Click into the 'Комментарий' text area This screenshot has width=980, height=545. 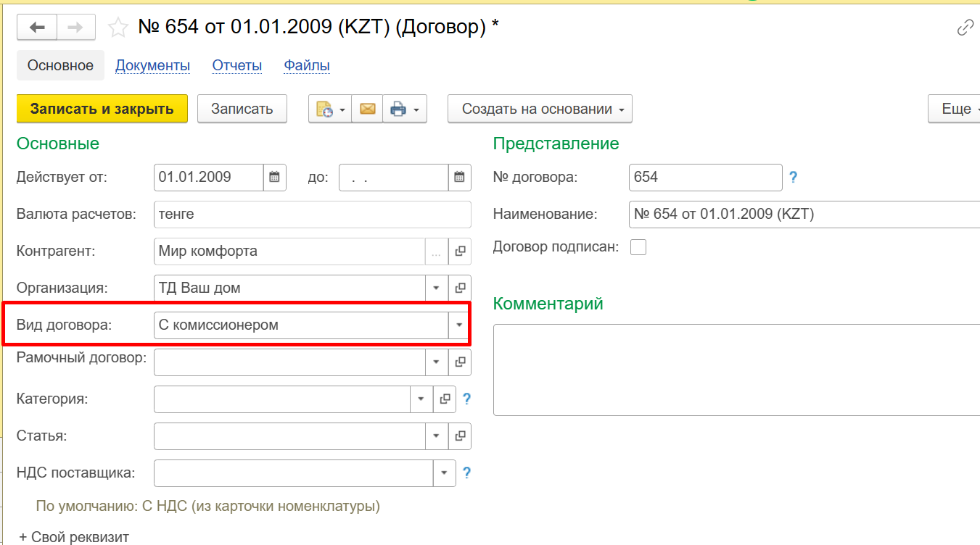tap(733, 370)
